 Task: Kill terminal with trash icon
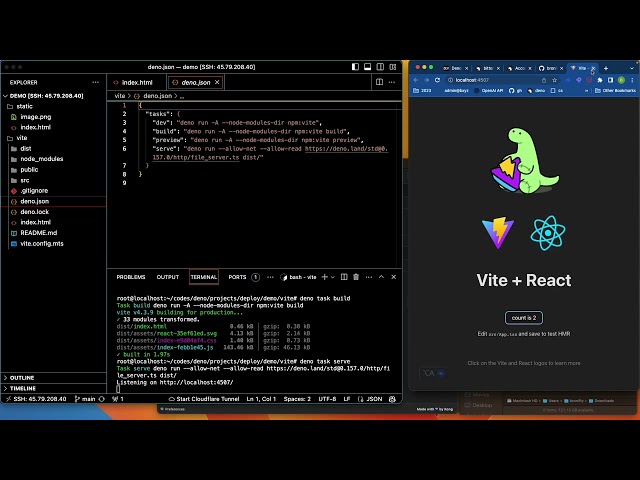356,277
